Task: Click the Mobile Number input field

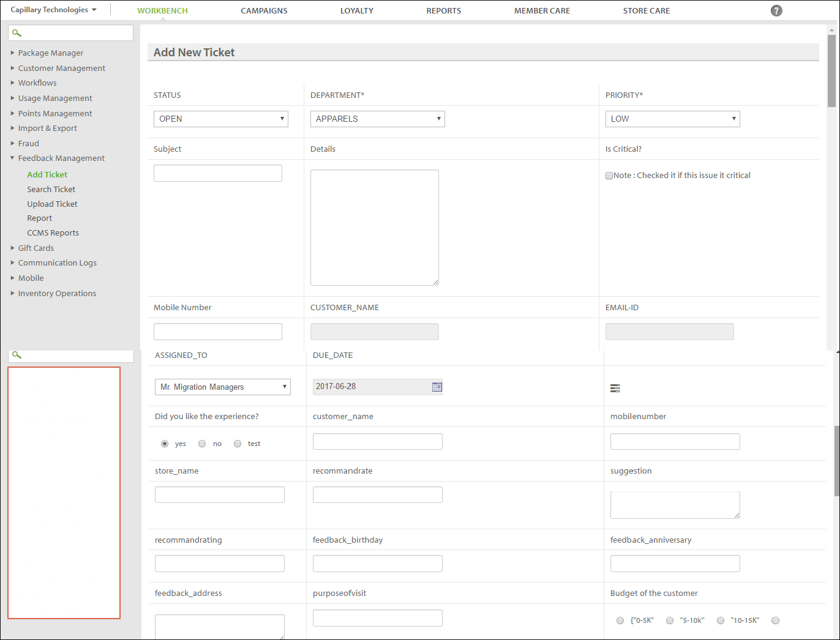Action: [218, 332]
